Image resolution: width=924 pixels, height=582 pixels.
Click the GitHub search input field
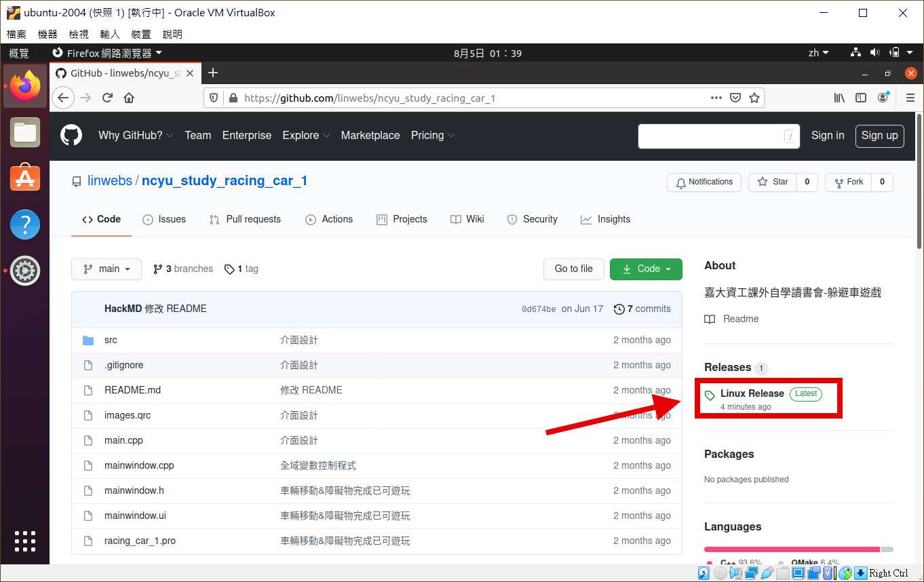(710, 136)
